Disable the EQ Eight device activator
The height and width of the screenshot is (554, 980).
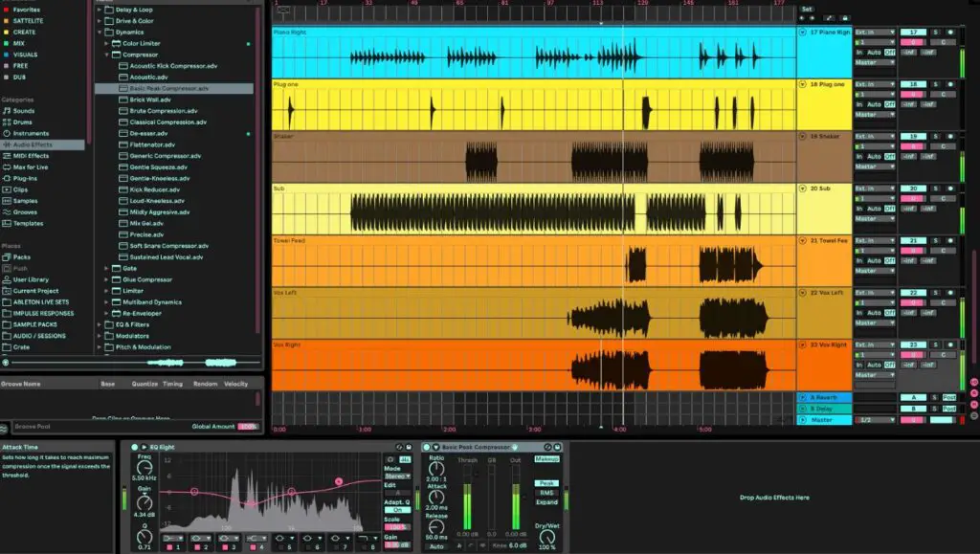tap(133, 446)
